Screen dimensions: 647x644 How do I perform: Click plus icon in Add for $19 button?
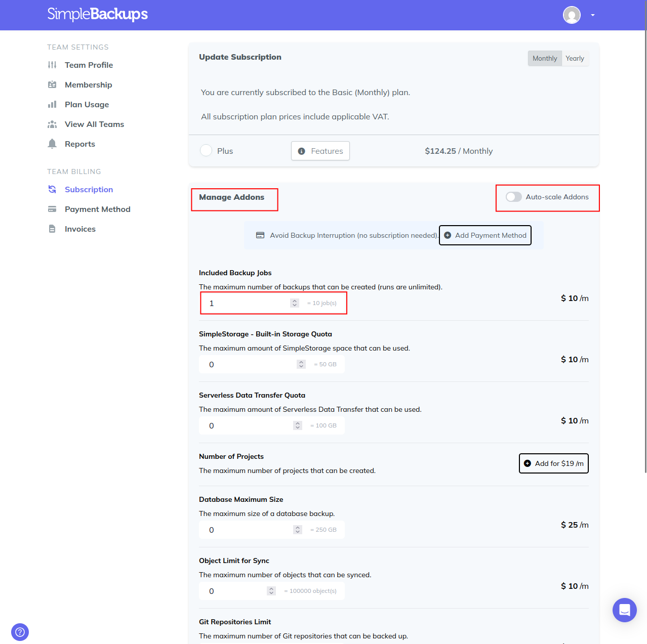pyautogui.click(x=528, y=463)
